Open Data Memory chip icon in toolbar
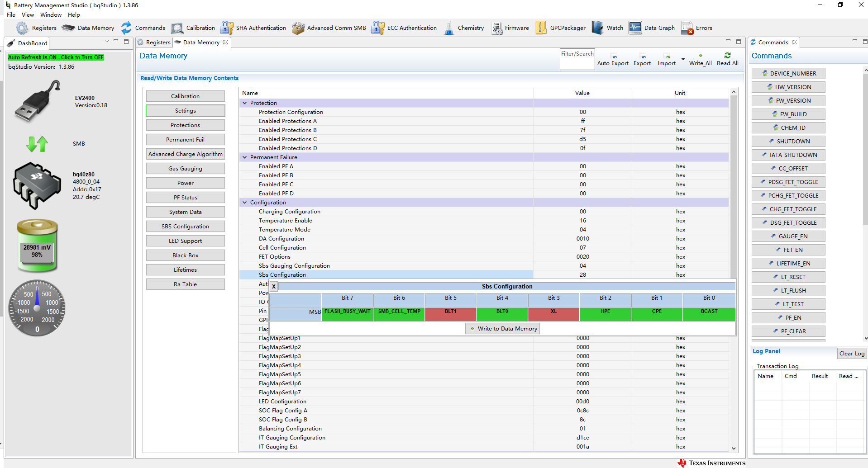The height and width of the screenshot is (468, 868). coord(68,28)
